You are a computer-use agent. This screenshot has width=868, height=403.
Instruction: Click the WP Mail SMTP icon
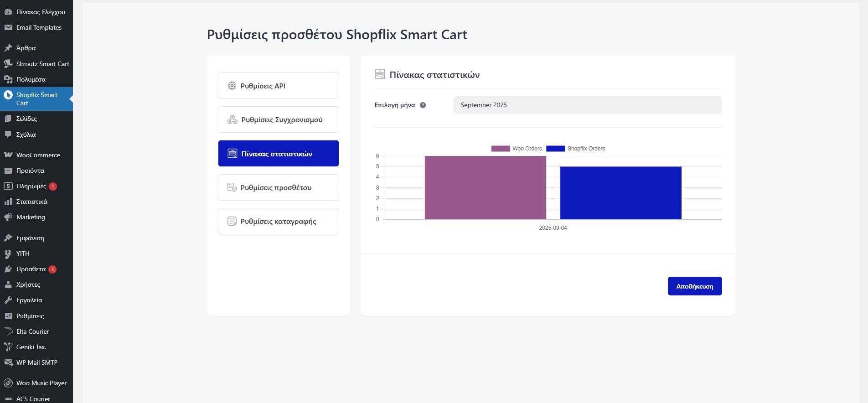point(8,362)
